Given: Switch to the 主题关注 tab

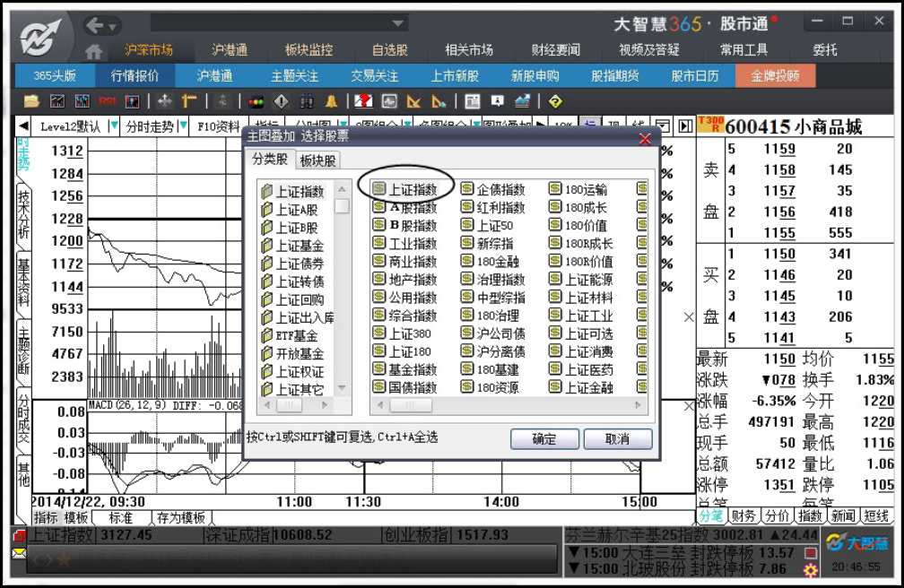Looking at the screenshot, I should coord(294,75).
